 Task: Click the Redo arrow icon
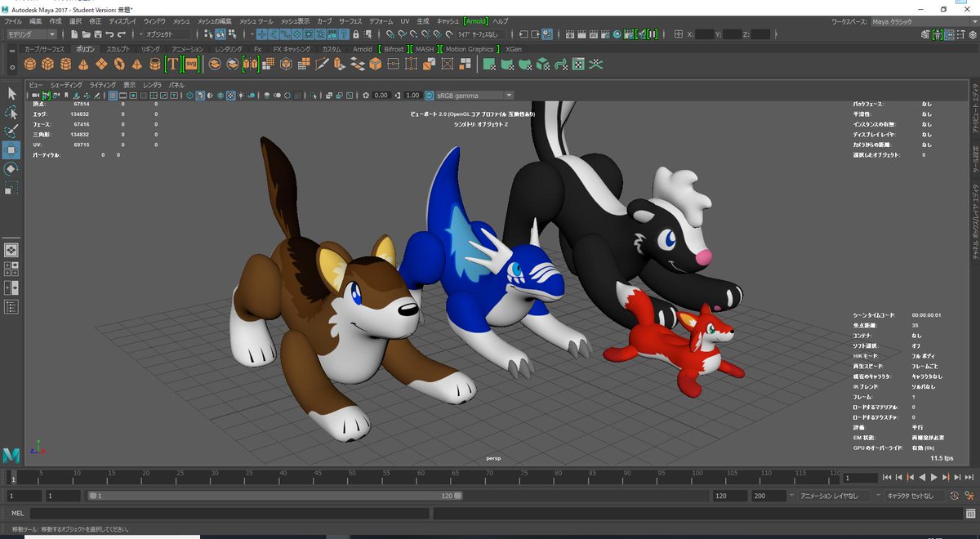pyautogui.click(x=121, y=34)
